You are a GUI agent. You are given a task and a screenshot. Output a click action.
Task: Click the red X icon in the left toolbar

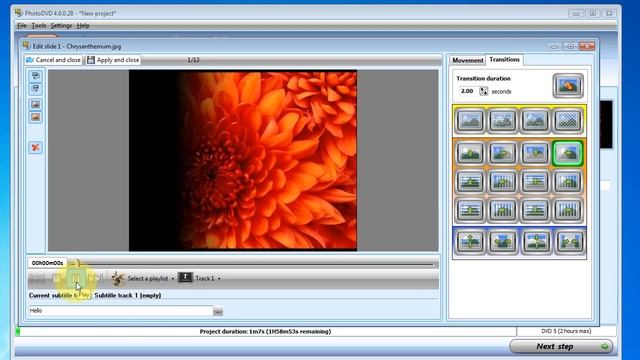[36, 147]
